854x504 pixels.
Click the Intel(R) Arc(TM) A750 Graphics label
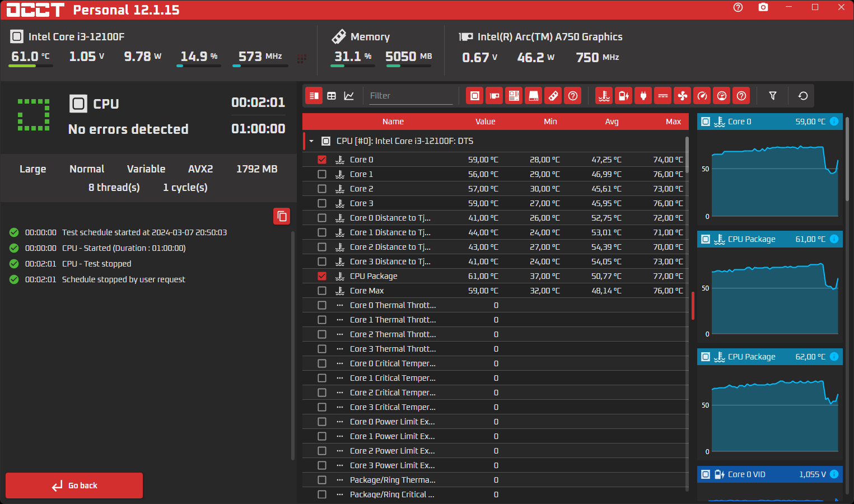[550, 37]
